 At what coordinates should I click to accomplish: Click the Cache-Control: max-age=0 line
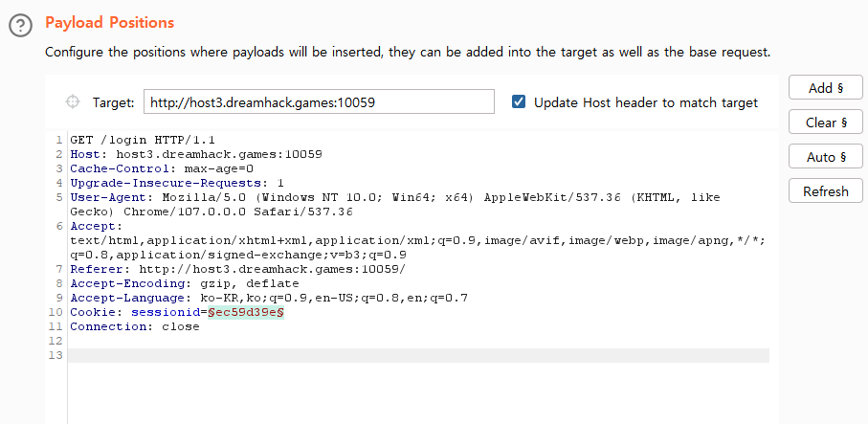click(x=162, y=168)
